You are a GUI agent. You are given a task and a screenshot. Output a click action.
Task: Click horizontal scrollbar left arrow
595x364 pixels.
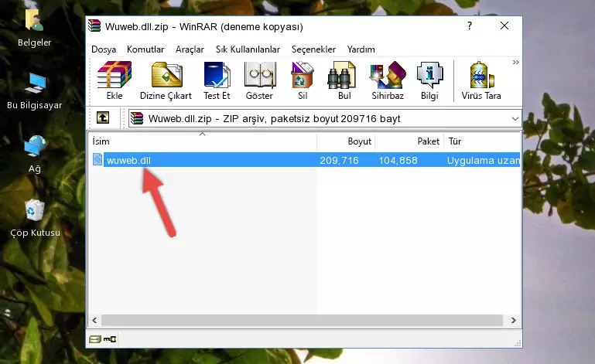(95, 321)
